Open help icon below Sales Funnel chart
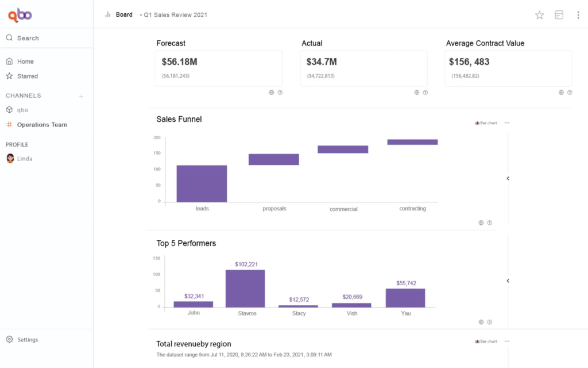Viewport: 588px width, 368px height. pos(490,223)
